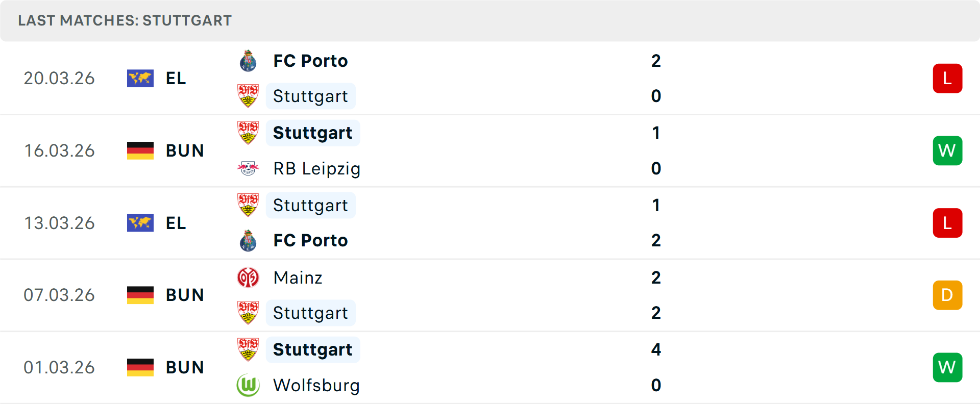Click the Wolfsburg team name

click(316, 386)
